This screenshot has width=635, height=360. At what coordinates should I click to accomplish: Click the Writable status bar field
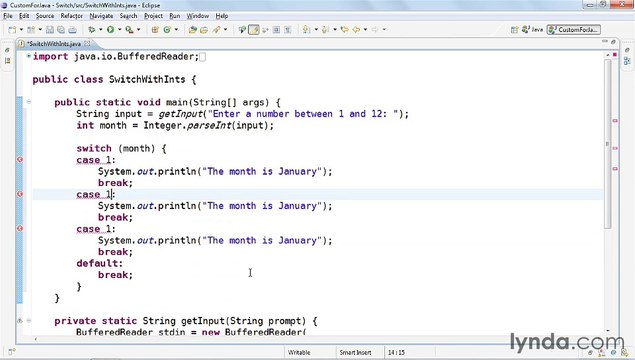click(299, 352)
